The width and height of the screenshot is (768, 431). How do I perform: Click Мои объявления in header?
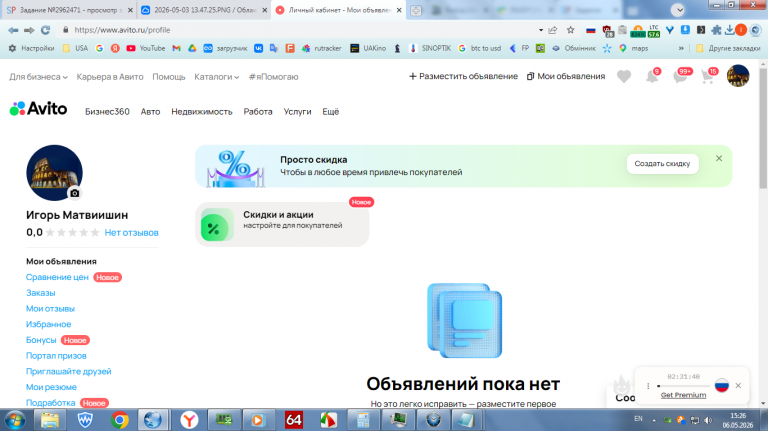pos(566,76)
